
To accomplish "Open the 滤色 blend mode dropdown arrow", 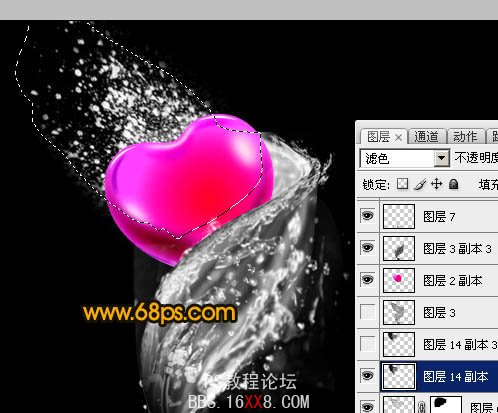I will pos(441,158).
